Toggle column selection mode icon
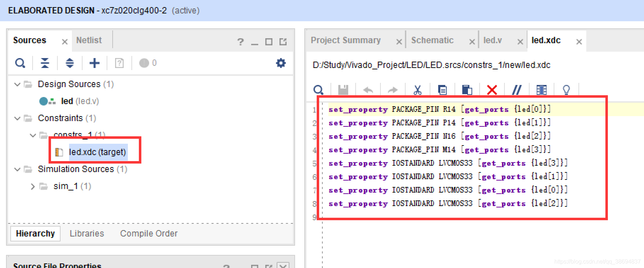 (x=542, y=90)
